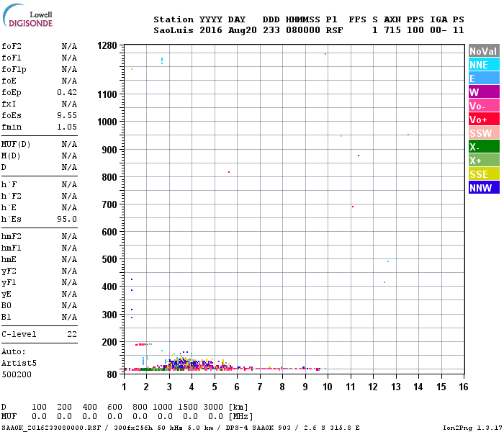Click the red echo point near 800 km

click(229, 172)
